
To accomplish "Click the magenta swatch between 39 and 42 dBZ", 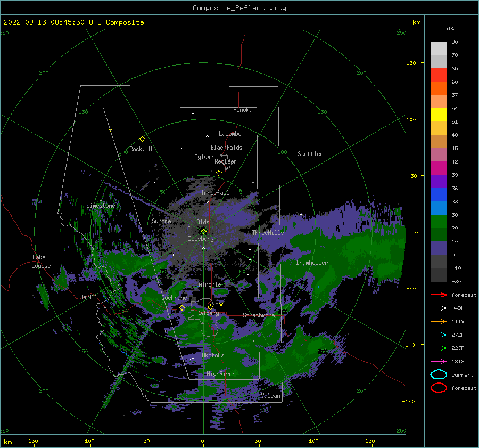I will 439,168.
